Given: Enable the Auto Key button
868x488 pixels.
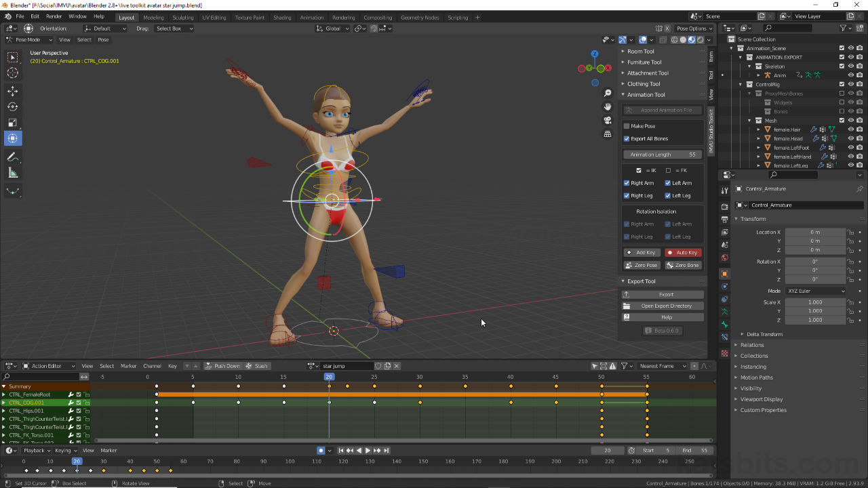Looking at the screenshot, I should click(x=683, y=252).
